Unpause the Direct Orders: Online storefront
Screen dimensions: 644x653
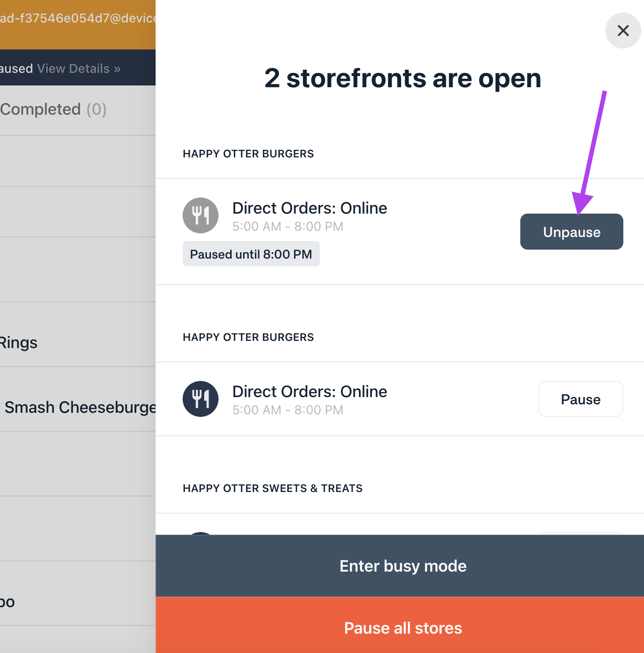(572, 232)
